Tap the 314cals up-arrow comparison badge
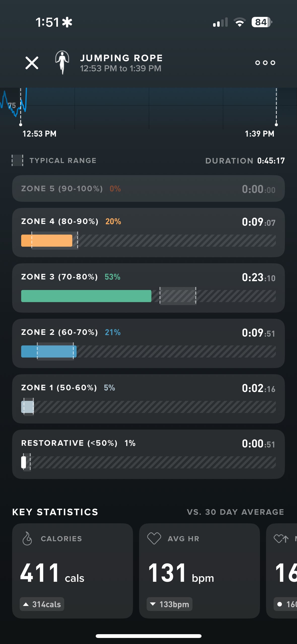Image resolution: width=297 pixels, height=644 pixels. 42,604
